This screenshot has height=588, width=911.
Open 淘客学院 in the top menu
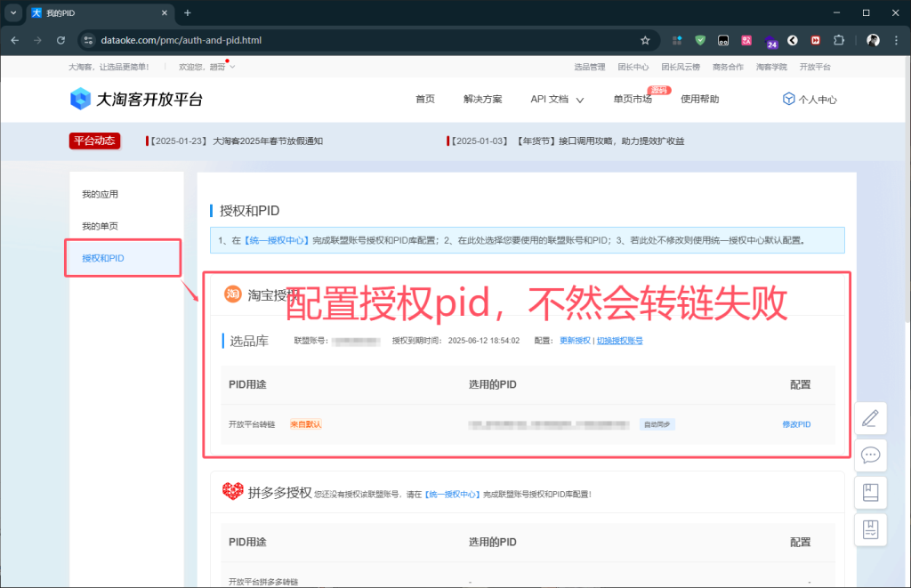point(771,66)
